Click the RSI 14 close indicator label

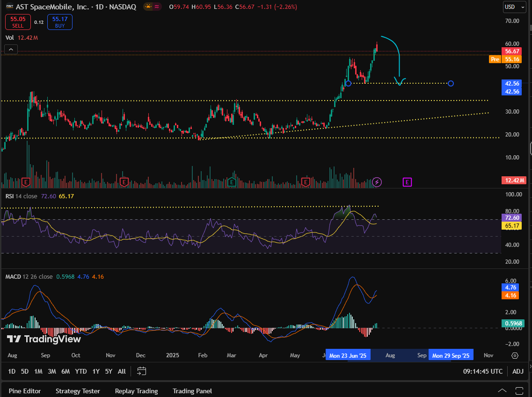(x=22, y=196)
